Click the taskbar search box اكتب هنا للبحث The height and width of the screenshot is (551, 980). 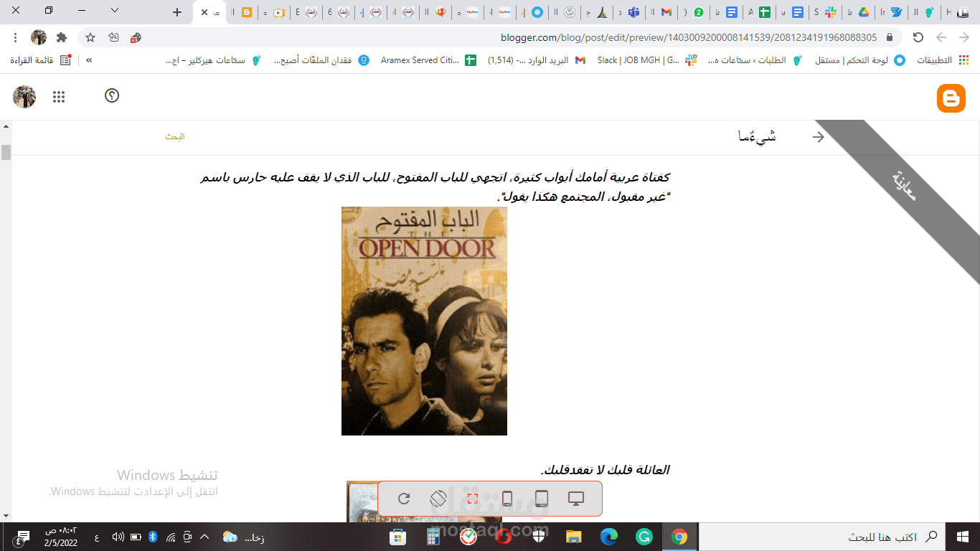(x=822, y=537)
